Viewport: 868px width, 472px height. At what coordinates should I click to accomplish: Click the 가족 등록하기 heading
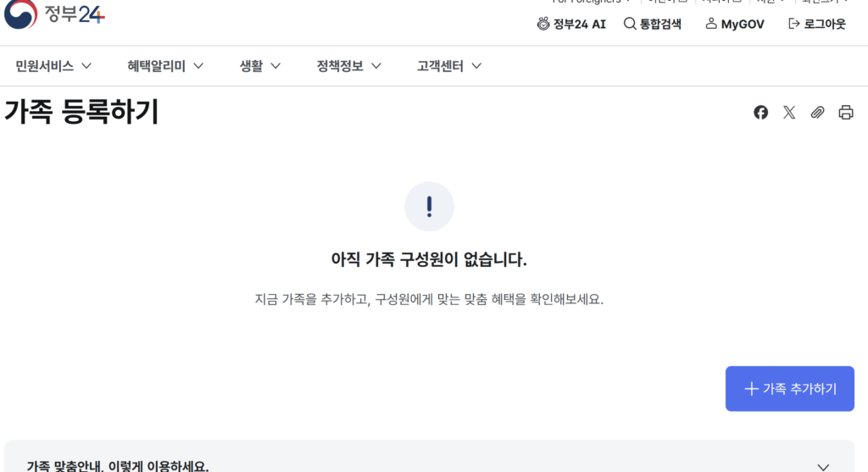[x=81, y=111]
